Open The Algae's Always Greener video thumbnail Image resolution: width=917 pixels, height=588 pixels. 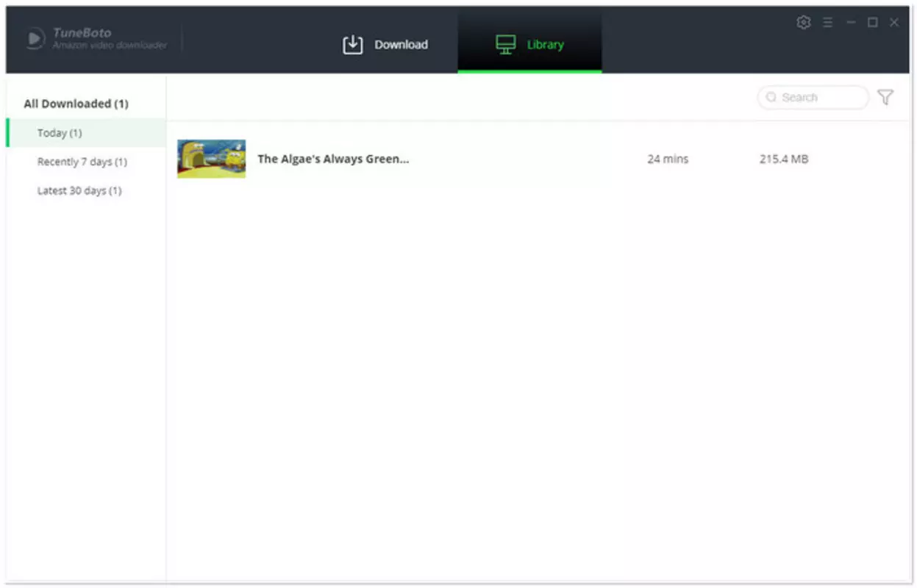(212, 159)
